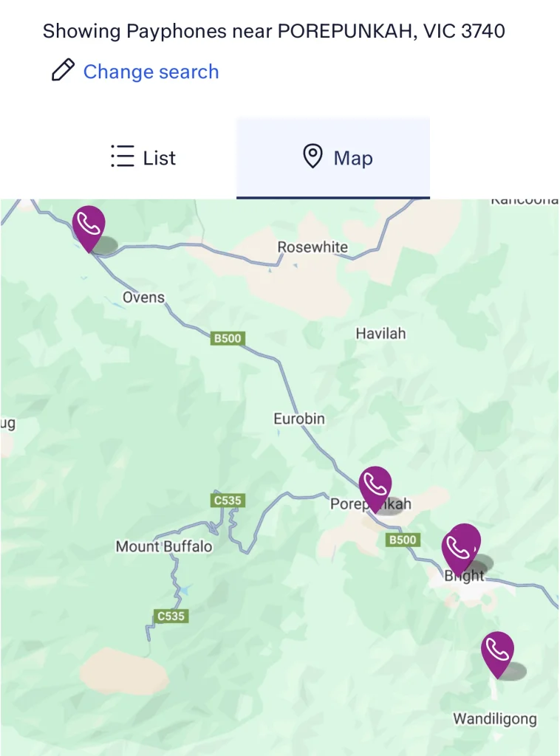
Task: Click the payphone pin above Wandiligong
Action: 497,650
